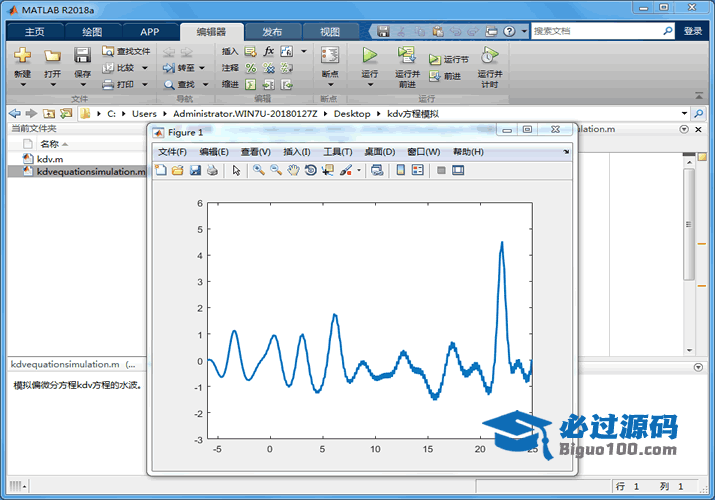Image resolution: width=715 pixels, height=500 pixels.
Task: Click the Zoom In tool in Figure toolbar
Action: (258, 171)
